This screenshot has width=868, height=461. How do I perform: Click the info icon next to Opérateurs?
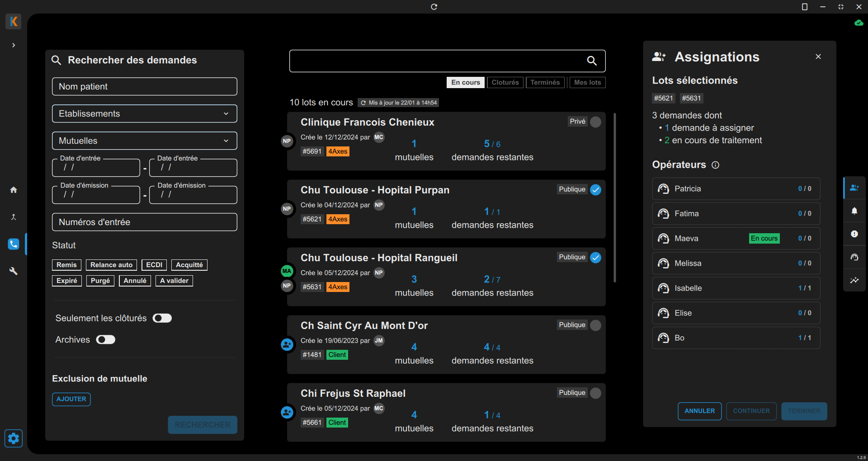[715, 165]
